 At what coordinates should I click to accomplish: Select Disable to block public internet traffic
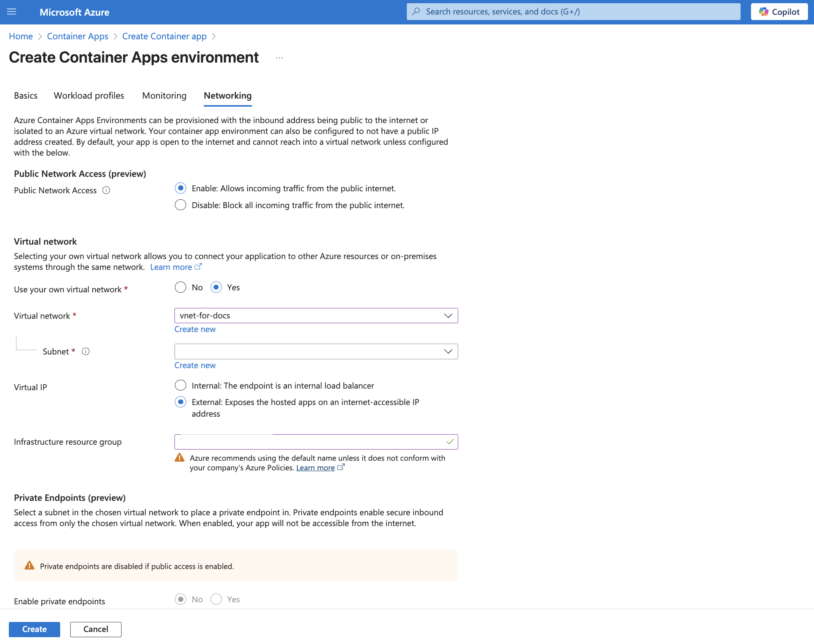pyautogui.click(x=180, y=205)
